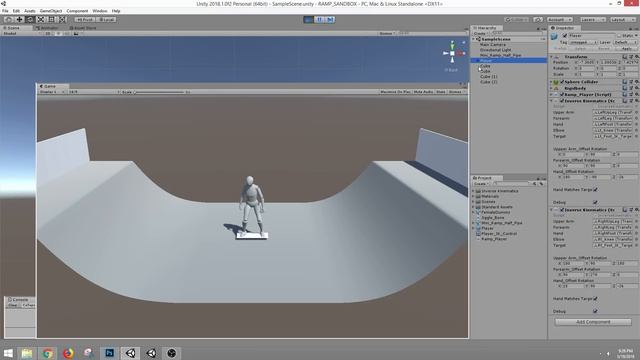Select Cube (1) in Hierarchy
640x360 pixels.
pyautogui.click(x=489, y=76)
